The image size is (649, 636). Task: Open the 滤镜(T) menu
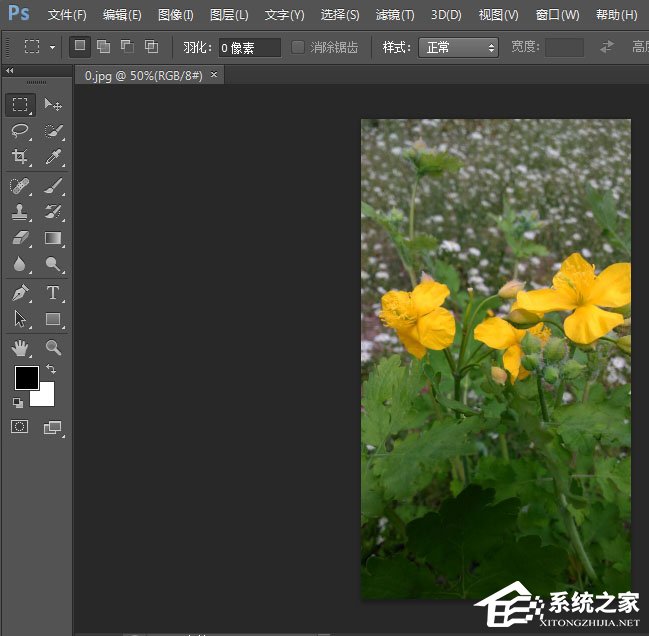point(394,15)
